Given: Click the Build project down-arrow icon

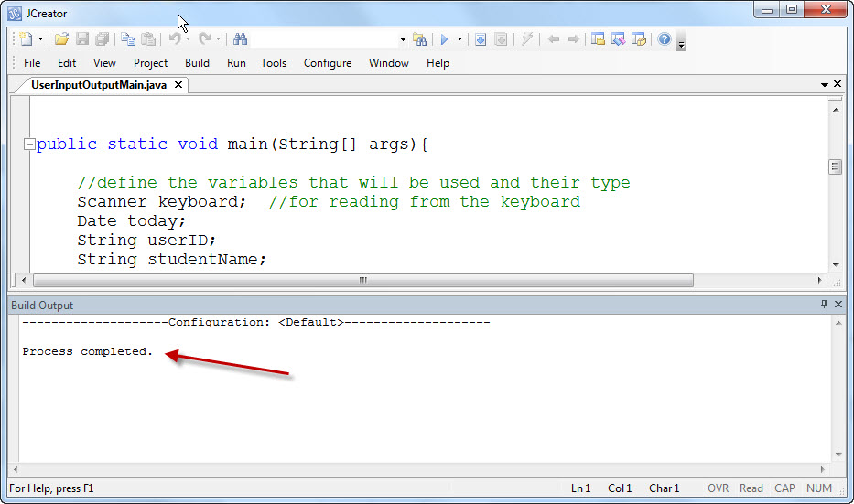Looking at the screenshot, I should click(x=481, y=39).
